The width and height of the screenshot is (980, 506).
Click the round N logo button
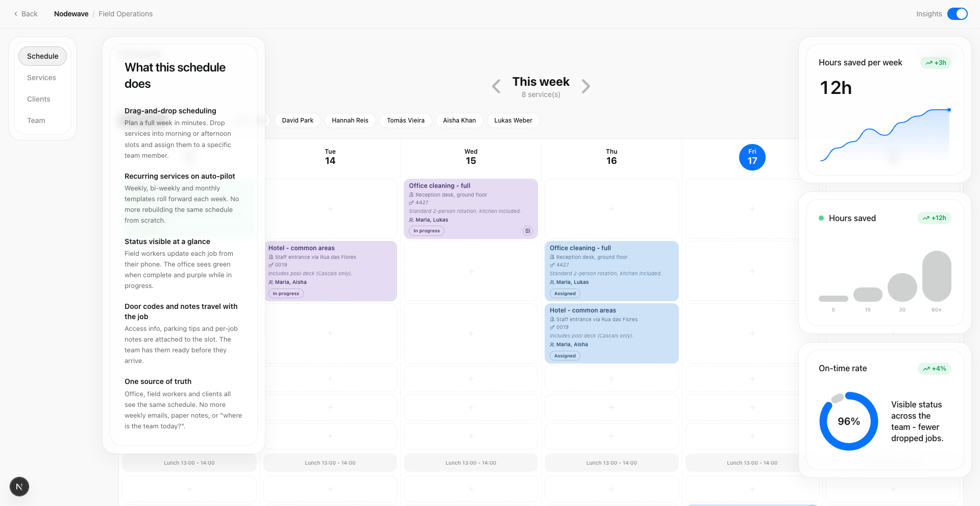click(19, 487)
